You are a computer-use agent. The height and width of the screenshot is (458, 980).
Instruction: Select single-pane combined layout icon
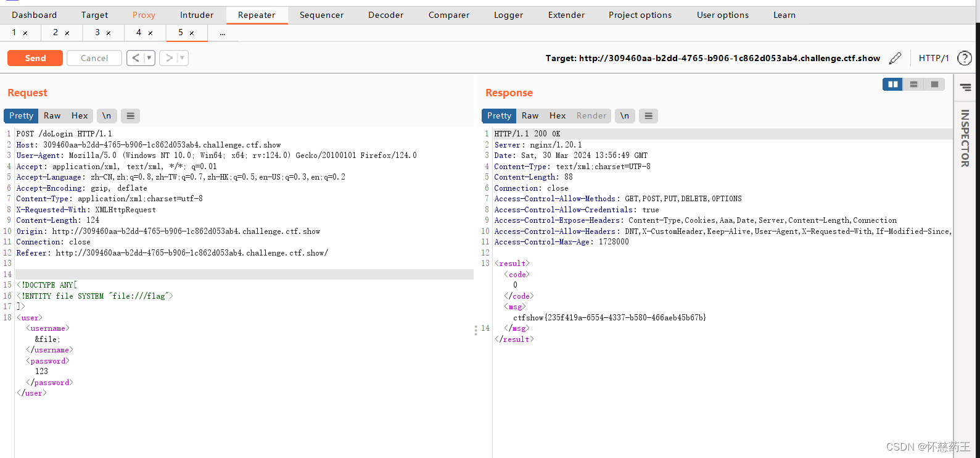pyautogui.click(x=934, y=85)
